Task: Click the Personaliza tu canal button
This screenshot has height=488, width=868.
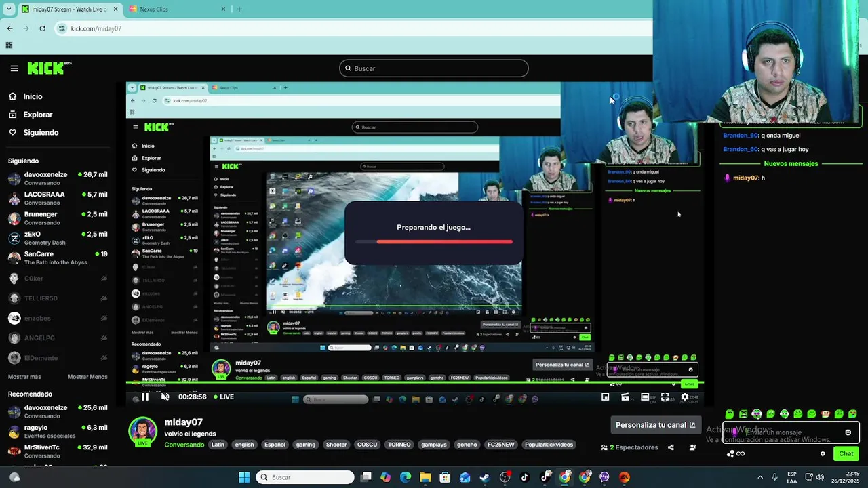Action: click(x=656, y=425)
